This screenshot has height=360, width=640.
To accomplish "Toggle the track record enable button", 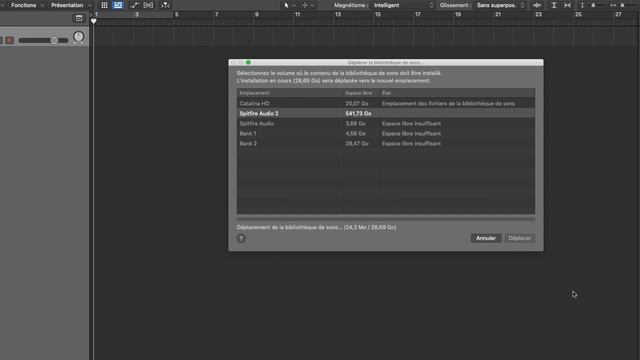I will tap(9, 40).
